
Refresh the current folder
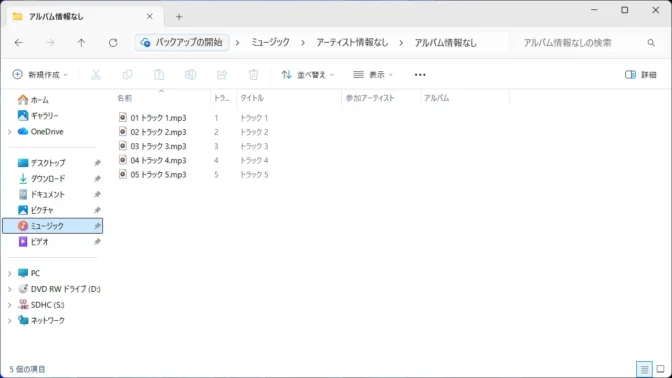[113, 42]
